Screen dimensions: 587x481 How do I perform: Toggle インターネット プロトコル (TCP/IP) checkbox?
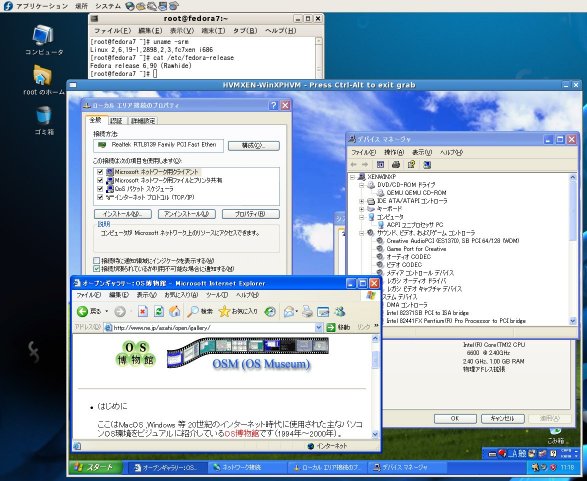[100, 197]
